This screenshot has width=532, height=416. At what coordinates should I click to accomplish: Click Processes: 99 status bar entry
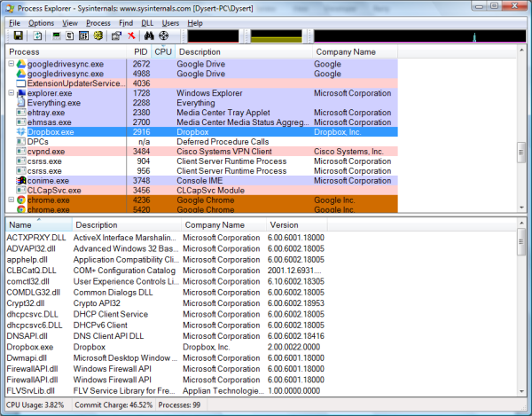point(179,405)
